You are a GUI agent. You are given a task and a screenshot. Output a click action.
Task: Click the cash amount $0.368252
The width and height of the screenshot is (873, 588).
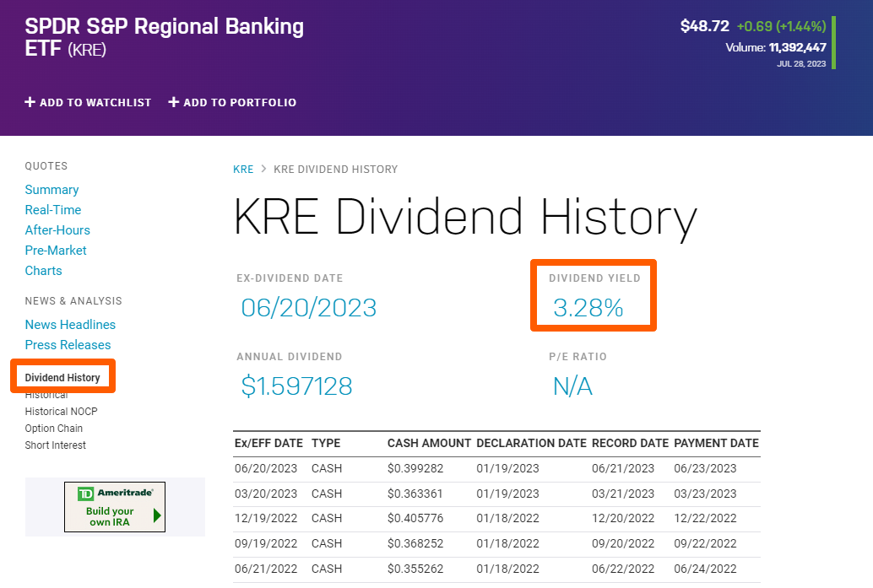(x=415, y=543)
